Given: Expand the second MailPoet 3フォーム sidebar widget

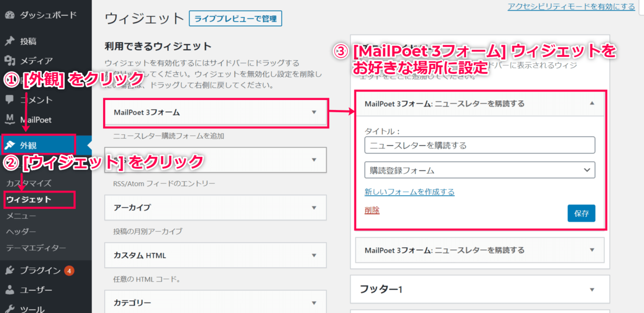Looking at the screenshot, I should click(480, 250).
